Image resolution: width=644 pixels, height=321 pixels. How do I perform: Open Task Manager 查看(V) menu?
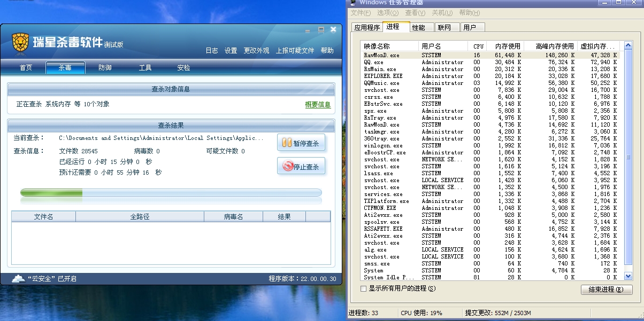(x=415, y=13)
